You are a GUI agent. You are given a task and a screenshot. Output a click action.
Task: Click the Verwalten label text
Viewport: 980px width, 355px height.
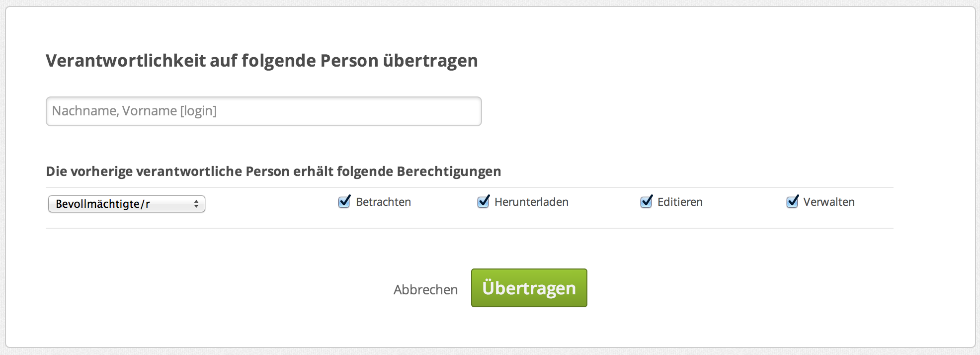pyautogui.click(x=829, y=202)
